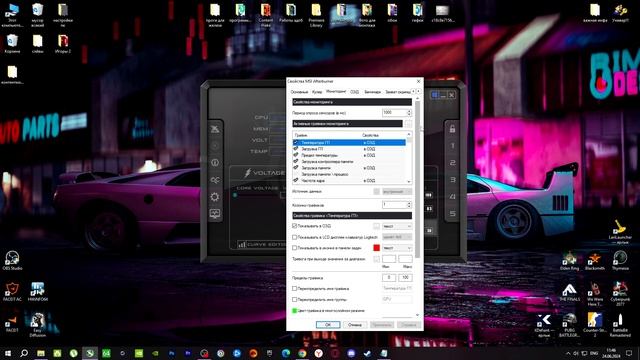The width and height of the screenshot is (640, 360).
Task: Click Google Chrome in the taskbar
Action: coord(302,353)
